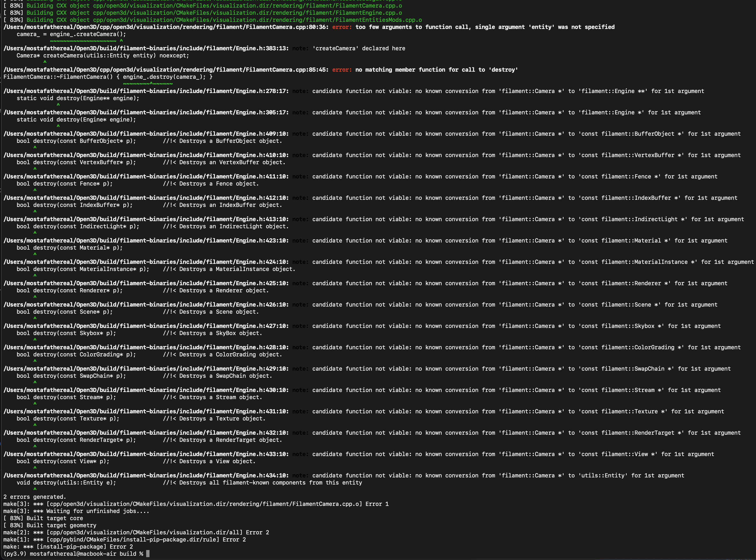Screen dimensions: 756x560
Task: Select the FilamentCamera.cpp:85:45 destroy error path
Action: [163, 70]
